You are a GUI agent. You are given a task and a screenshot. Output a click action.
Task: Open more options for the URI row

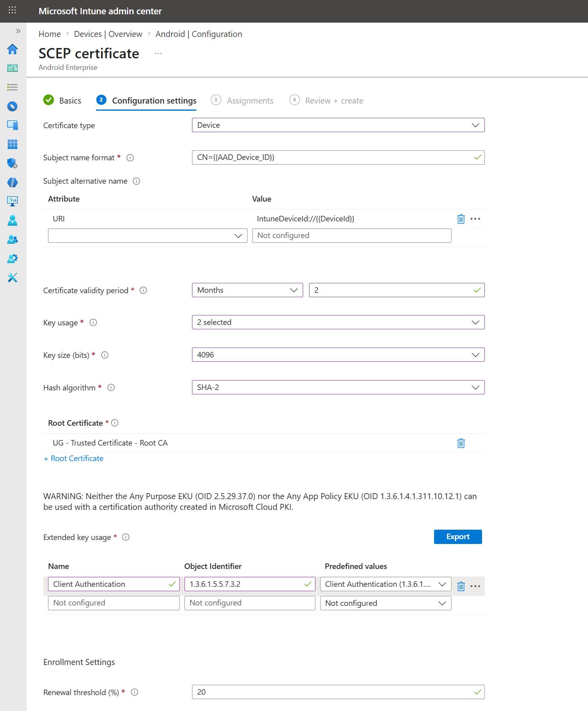point(475,219)
